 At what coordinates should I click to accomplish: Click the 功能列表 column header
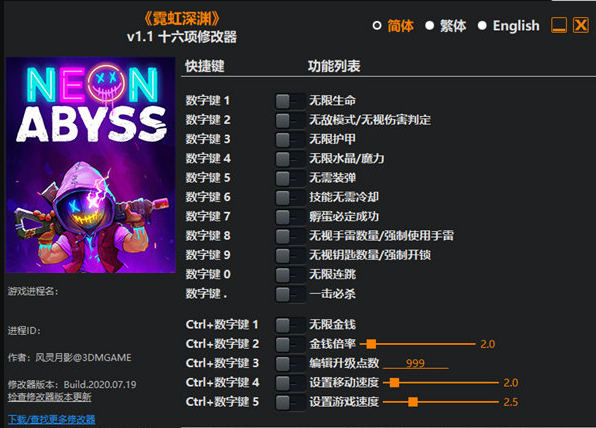pos(334,66)
